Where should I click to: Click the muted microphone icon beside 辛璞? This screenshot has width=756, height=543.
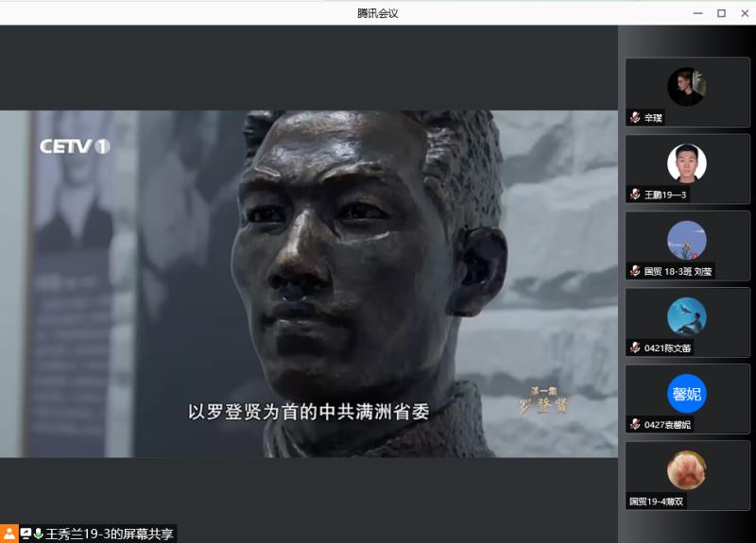[x=635, y=117]
